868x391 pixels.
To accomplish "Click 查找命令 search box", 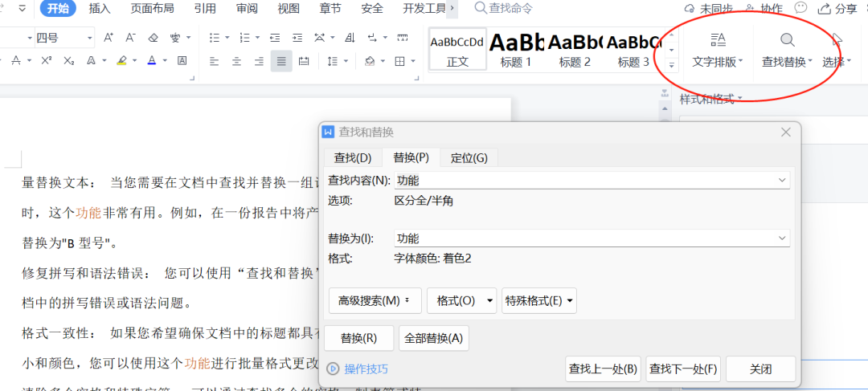I will (x=504, y=8).
